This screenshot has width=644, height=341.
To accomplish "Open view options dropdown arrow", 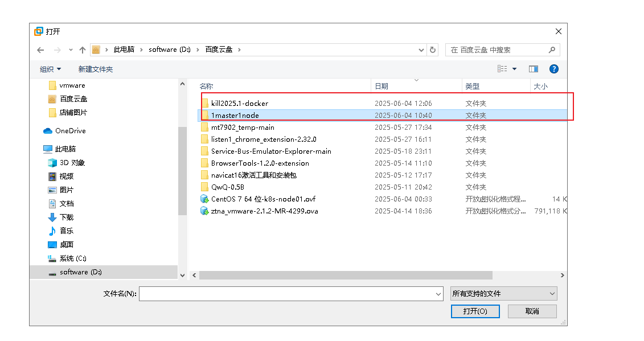I will click(x=514, y=69).
